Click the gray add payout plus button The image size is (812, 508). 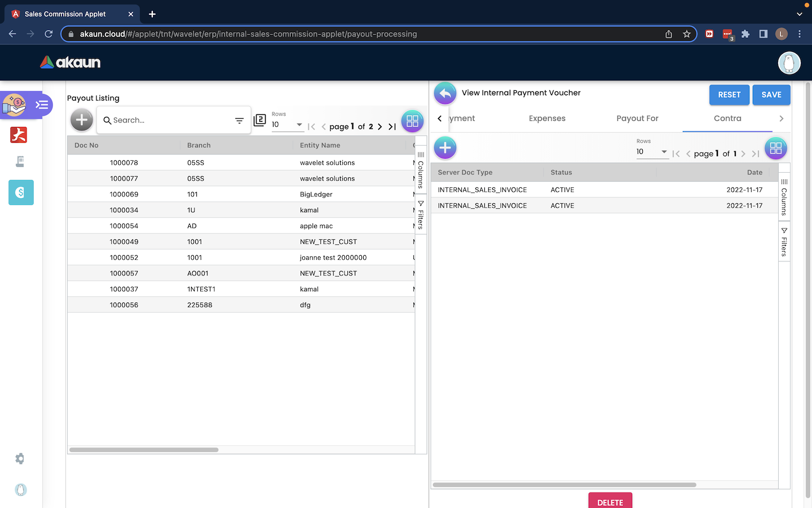click(x=82, y=120)
